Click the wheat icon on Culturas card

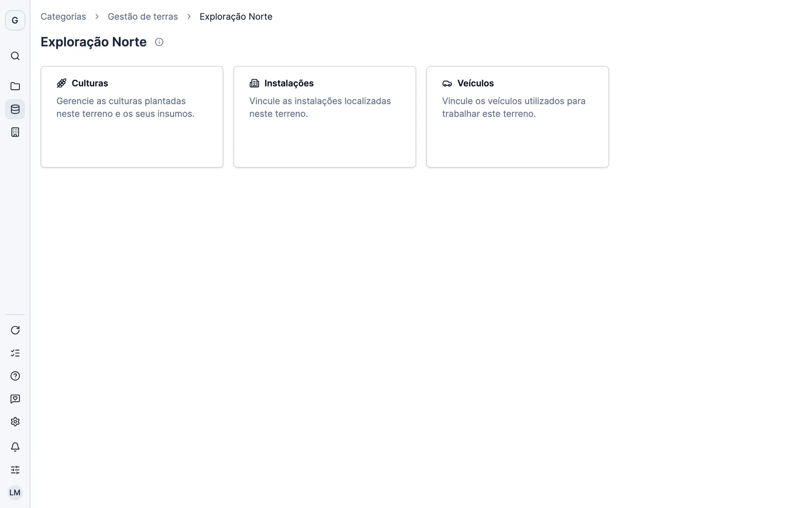pos(61,83)
